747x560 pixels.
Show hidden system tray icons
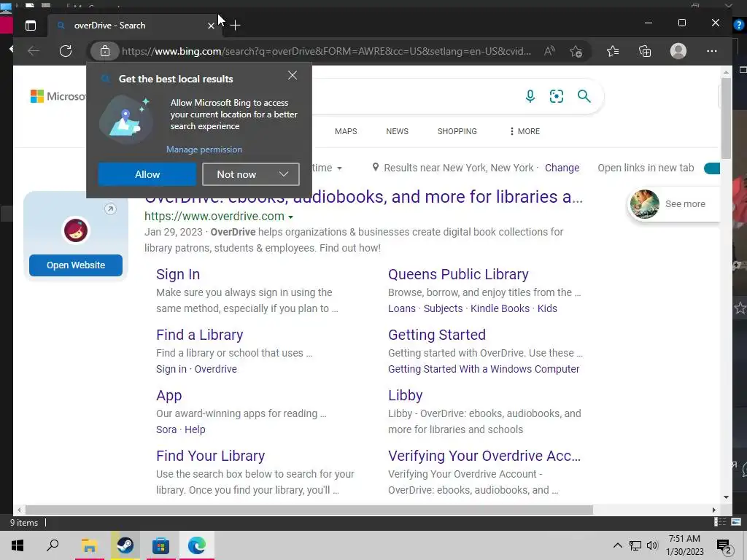617,545
